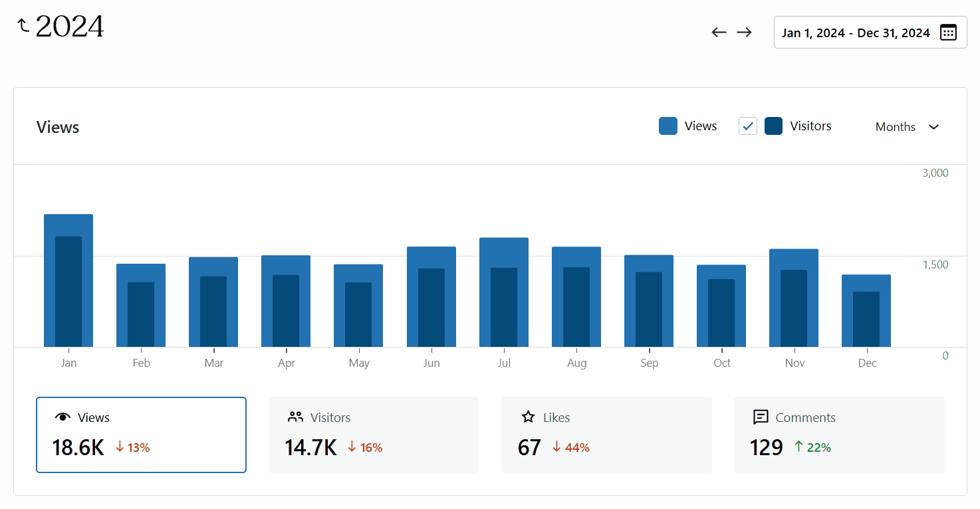Image resolution: width=980 pixels, height=509 pixels.
Task: Click the 22% increase indicator for Comments
Action: point(812,448)
